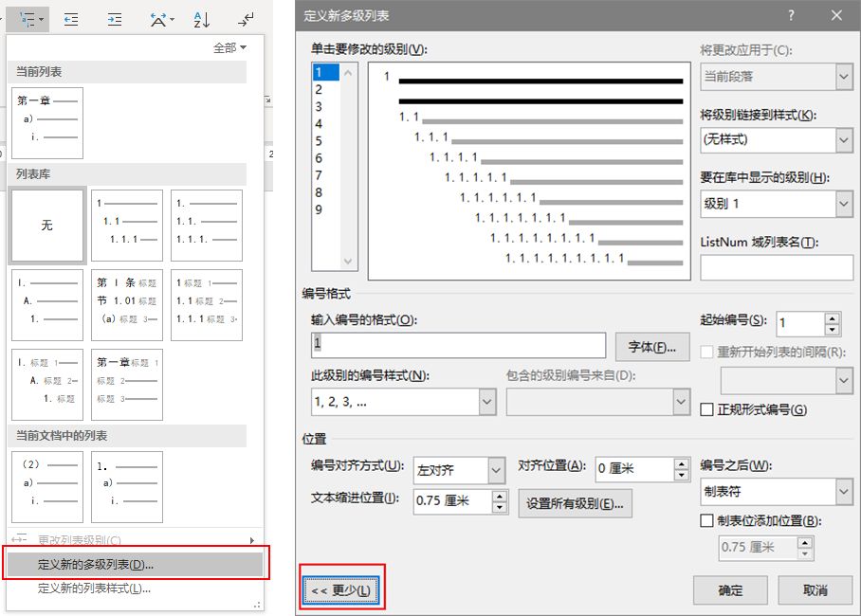
Task: Click 设置所有级别(E)... button
Action: [575, 503]
